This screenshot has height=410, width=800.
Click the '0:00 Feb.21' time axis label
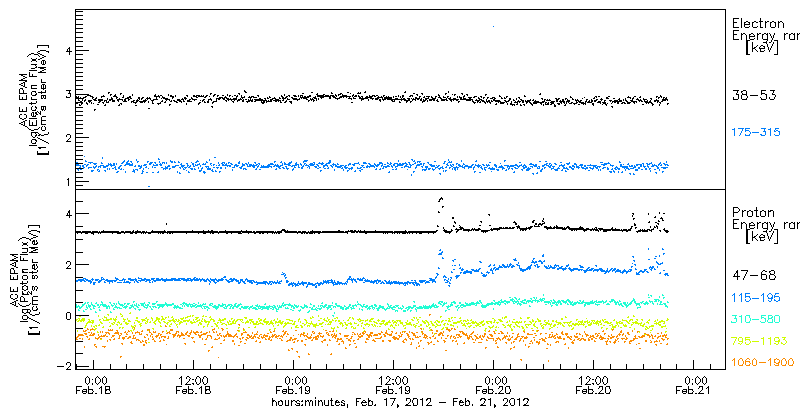[x=693, y=386]
